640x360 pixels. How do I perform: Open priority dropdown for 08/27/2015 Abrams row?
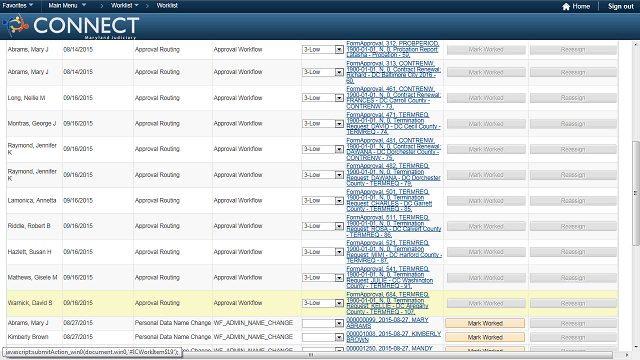pyautogui.click(x=323, y=323)
